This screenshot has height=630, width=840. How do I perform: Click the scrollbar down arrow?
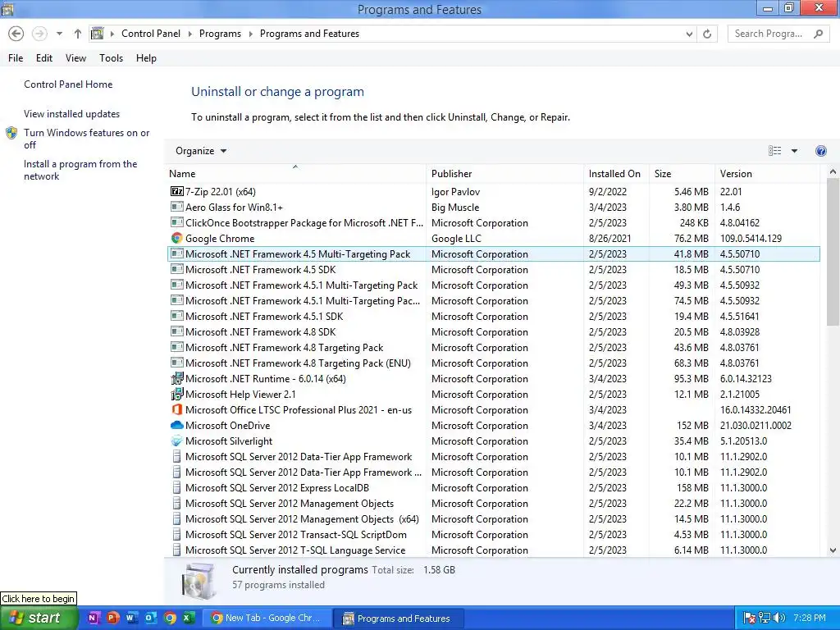tap(833, 550)
